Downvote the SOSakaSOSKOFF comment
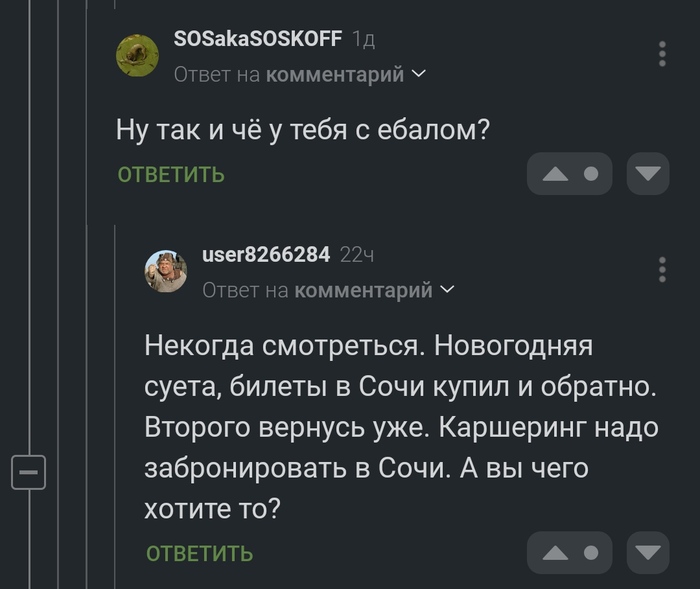 (x=648, y=174)
